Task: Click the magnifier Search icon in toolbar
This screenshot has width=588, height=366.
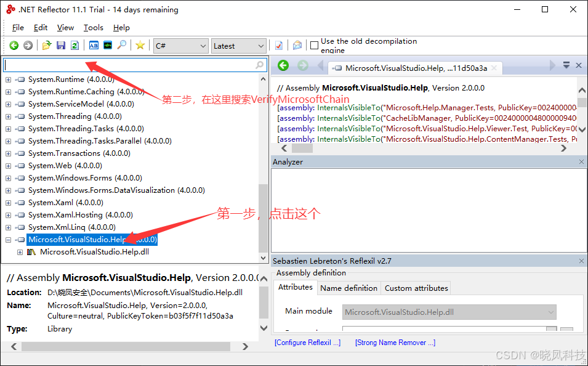Action: tap(122, 46)
